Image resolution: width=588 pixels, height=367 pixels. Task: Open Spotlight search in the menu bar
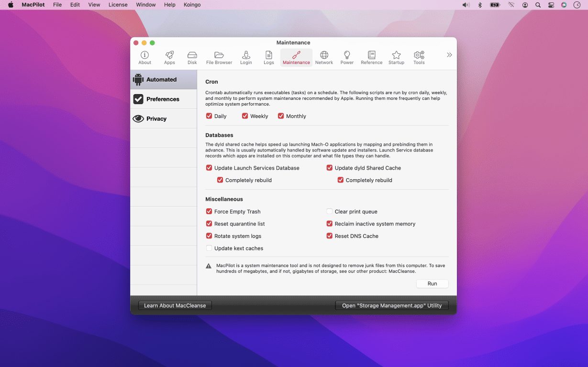538,5
